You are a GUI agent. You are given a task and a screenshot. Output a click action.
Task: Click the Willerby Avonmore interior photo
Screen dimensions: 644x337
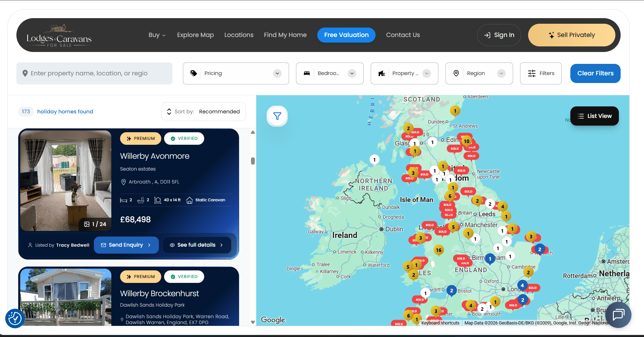(x=66, y=181)
